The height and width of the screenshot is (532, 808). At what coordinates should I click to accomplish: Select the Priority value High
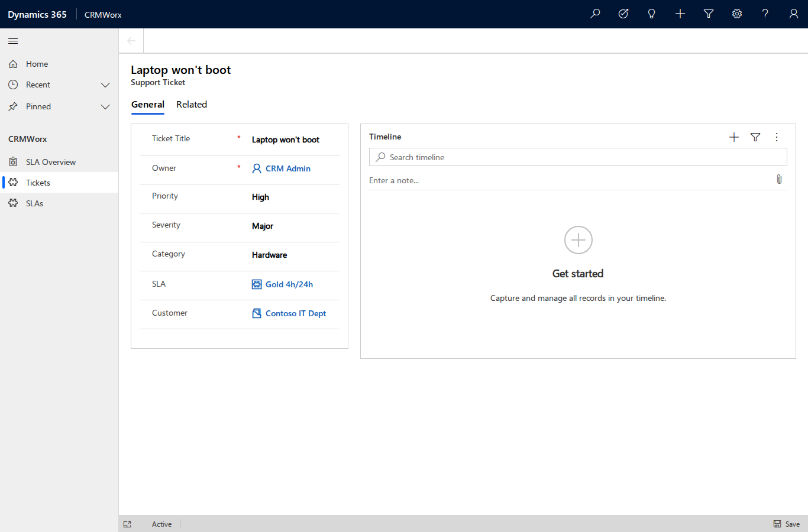point(260,197)
